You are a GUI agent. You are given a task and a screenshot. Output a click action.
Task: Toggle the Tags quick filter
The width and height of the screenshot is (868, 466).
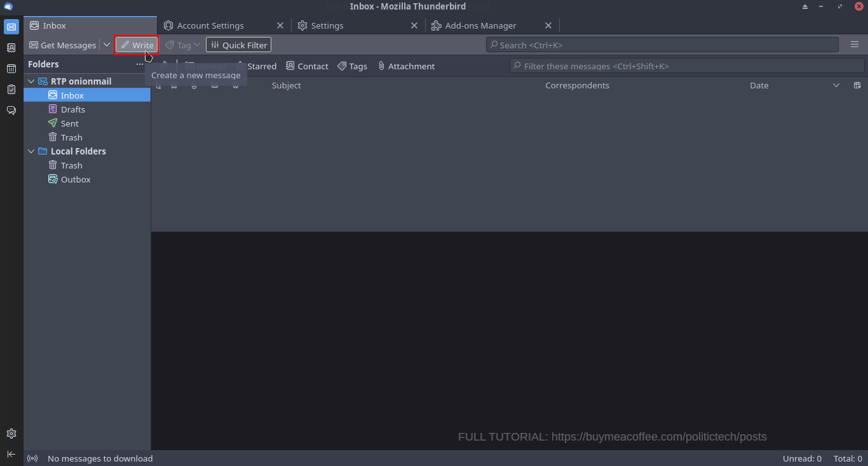352,66
